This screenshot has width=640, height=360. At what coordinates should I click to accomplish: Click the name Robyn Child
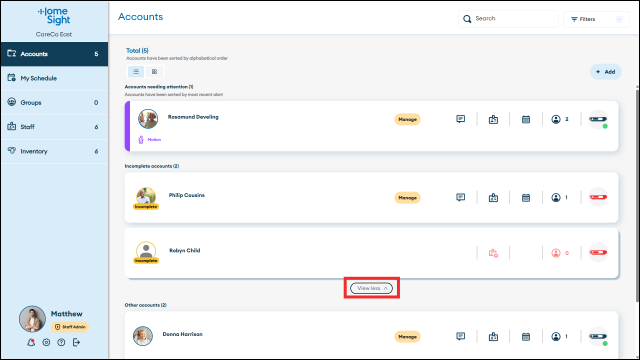click(184, 251)
